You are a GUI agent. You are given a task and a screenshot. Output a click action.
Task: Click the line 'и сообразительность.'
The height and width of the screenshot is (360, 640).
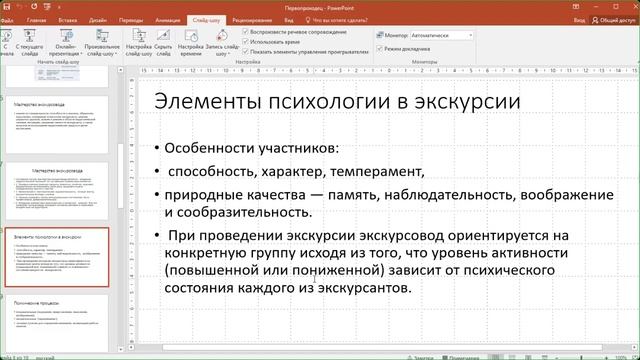click(238, 212)
